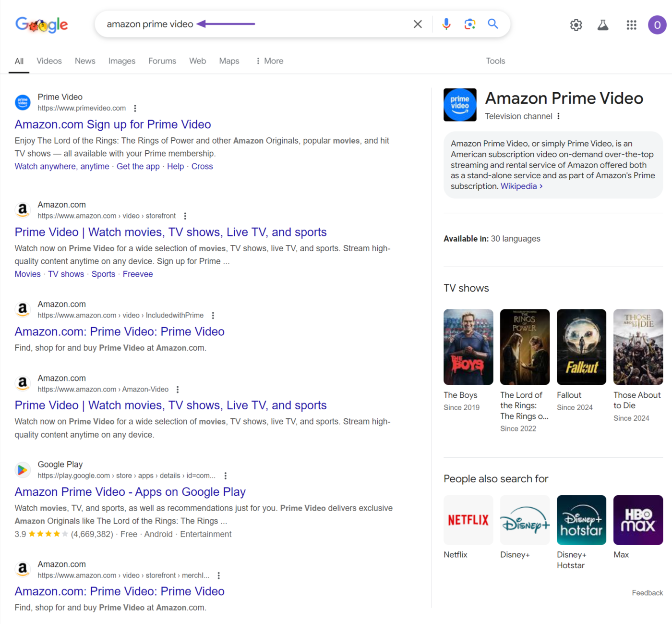Viewport: 672px width, 624px height.
Task: Open the Cross sitelink
Action: click(202, 166)
